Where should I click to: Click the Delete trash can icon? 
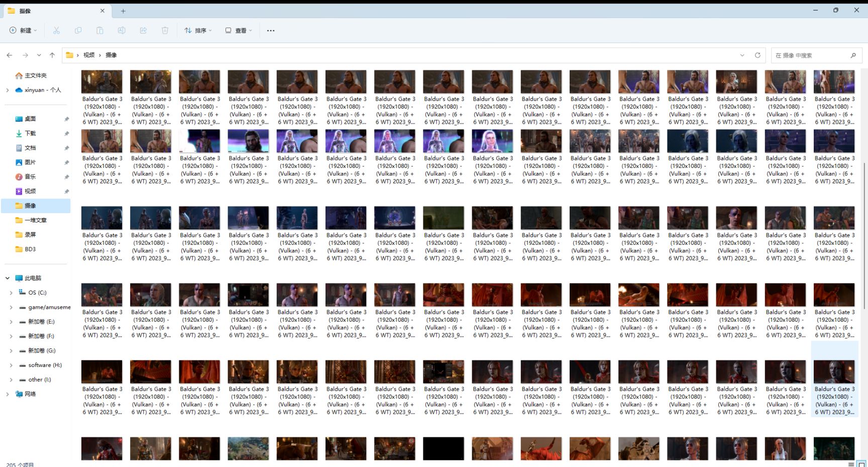[x=165, y=31]
